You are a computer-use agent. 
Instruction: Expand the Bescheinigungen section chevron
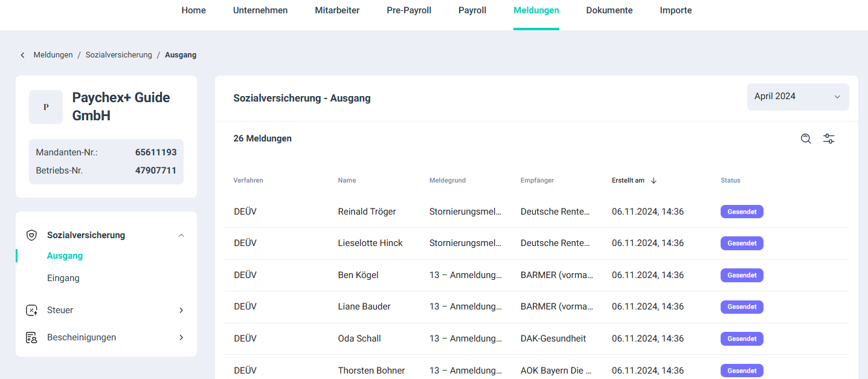point(181,337)
